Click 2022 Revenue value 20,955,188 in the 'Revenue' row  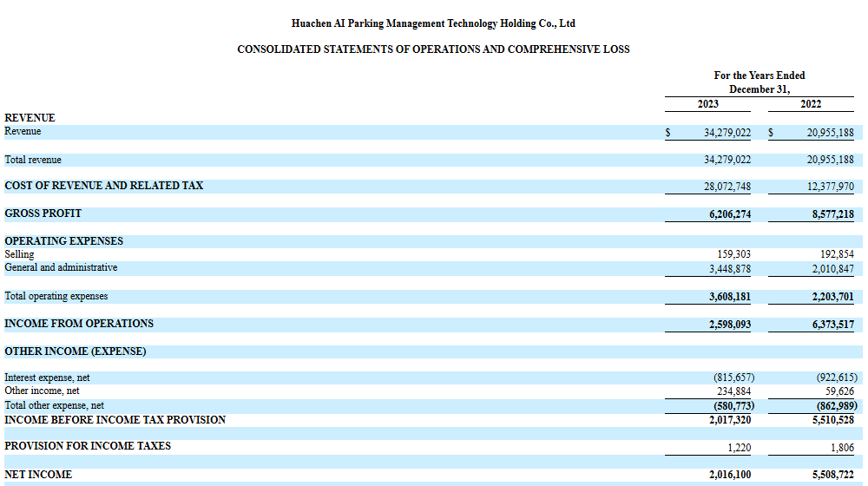tap(831, 133)
